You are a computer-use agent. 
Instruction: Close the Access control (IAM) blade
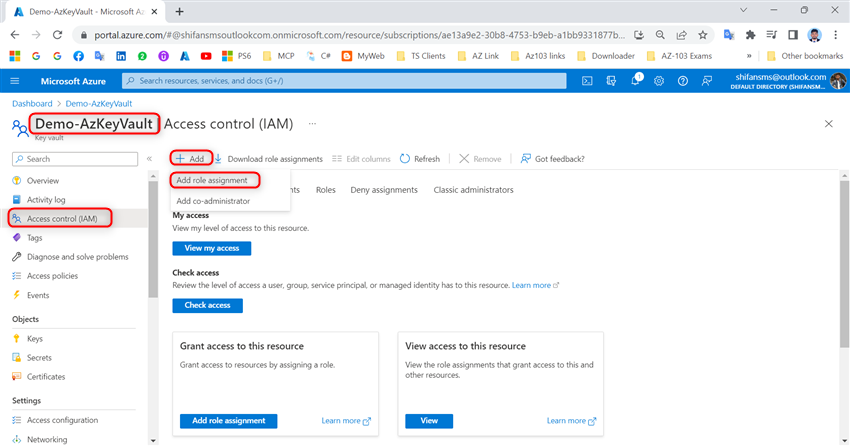pyautogui.click(x=828, y=124)
